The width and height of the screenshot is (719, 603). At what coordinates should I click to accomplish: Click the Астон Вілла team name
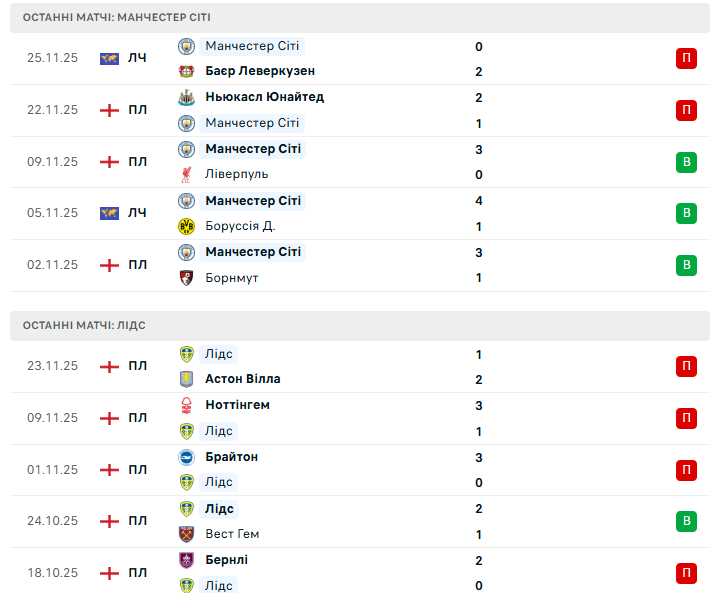[x=243, y=379]
